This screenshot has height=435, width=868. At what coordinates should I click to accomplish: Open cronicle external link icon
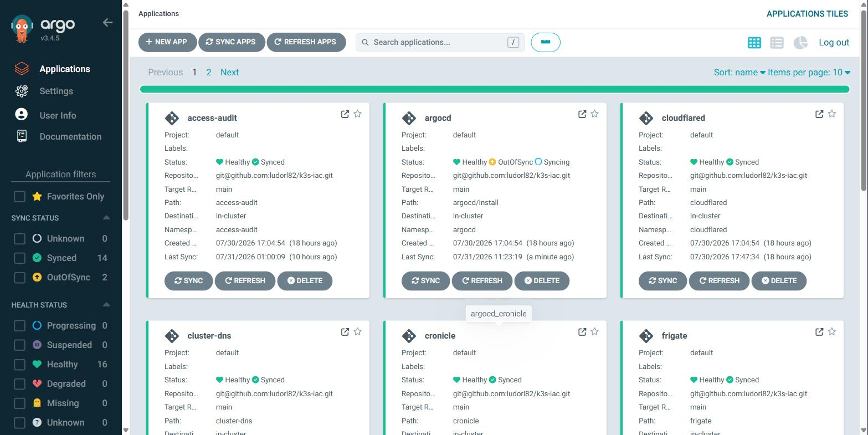(x=582, y=331)
